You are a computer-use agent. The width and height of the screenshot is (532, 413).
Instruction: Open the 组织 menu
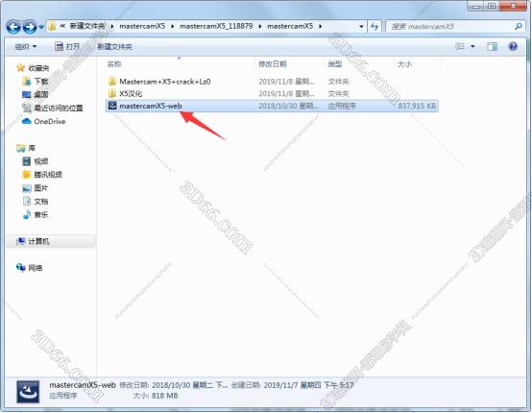tap(26, 46)
